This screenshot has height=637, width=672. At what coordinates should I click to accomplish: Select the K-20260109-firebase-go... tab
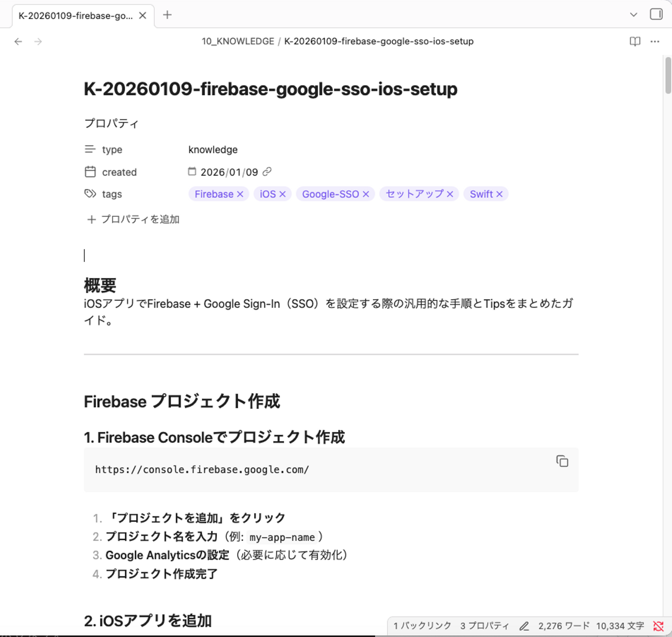pos(76,15)
